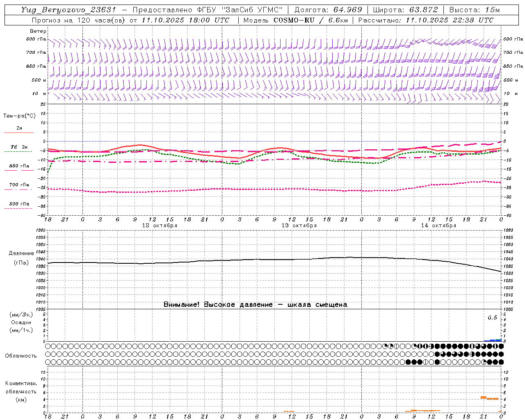Click the (мм/1ч.) precipitation unit label
Image resolution: width=525 pixels, height=420 pixels.
(21, 330)
